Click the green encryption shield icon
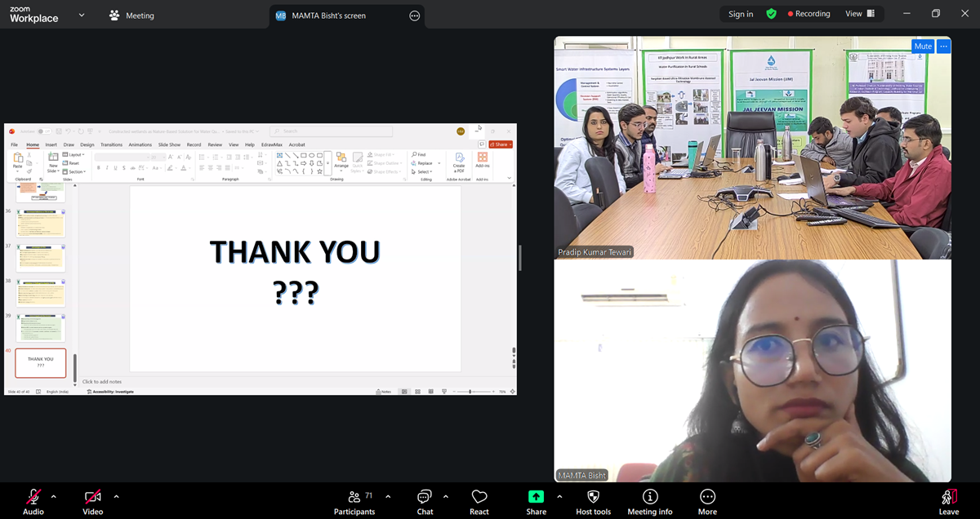The height and width of the screenshot is (519, 980). pos(771,14)
